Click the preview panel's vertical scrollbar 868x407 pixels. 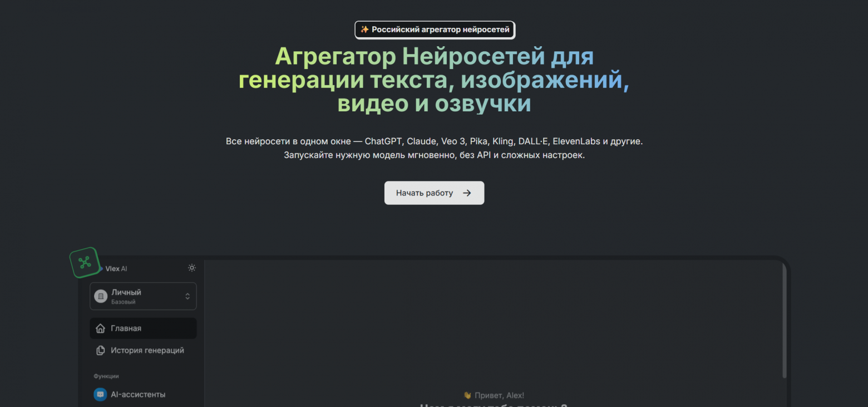pos(785,321)
